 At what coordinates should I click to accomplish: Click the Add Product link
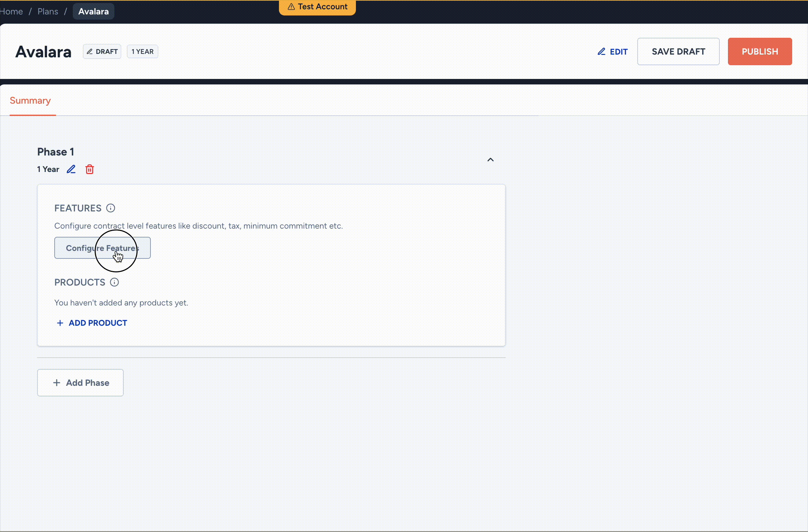pyautogui.click(x=92, y=323)
